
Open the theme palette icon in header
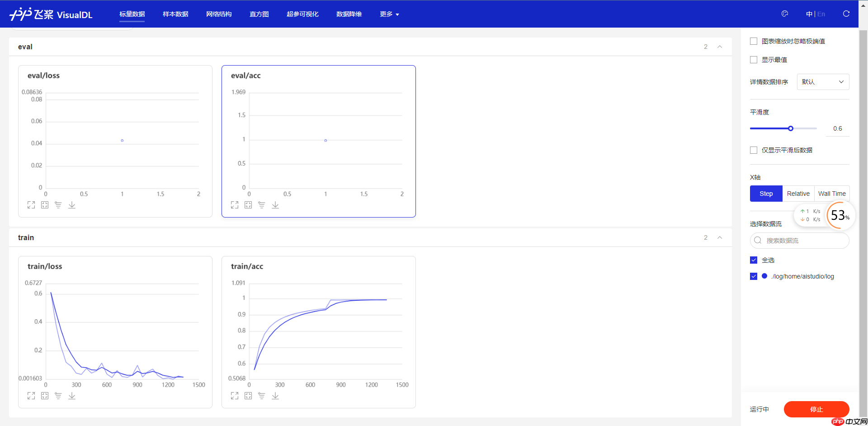point(785,14)
